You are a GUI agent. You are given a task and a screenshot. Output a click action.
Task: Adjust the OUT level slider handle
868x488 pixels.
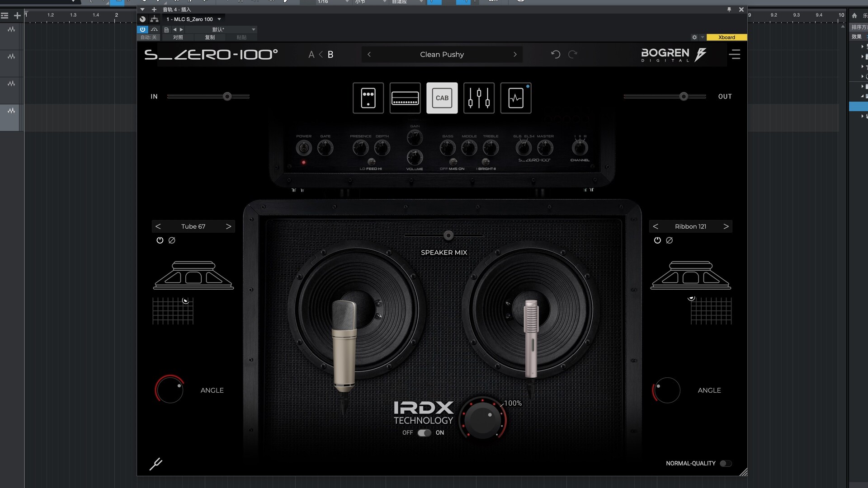[x=684, y=96]
